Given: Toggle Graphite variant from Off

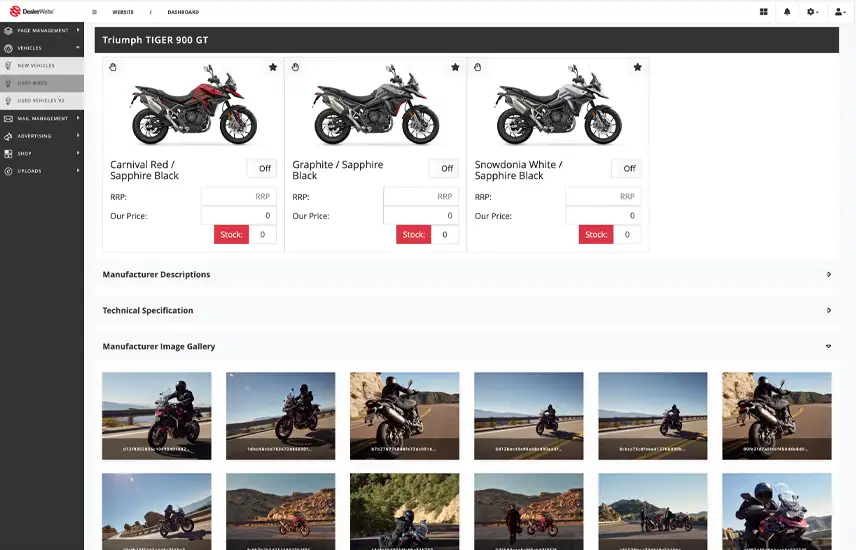Looking at the screenshot, I should click(444, 168).
